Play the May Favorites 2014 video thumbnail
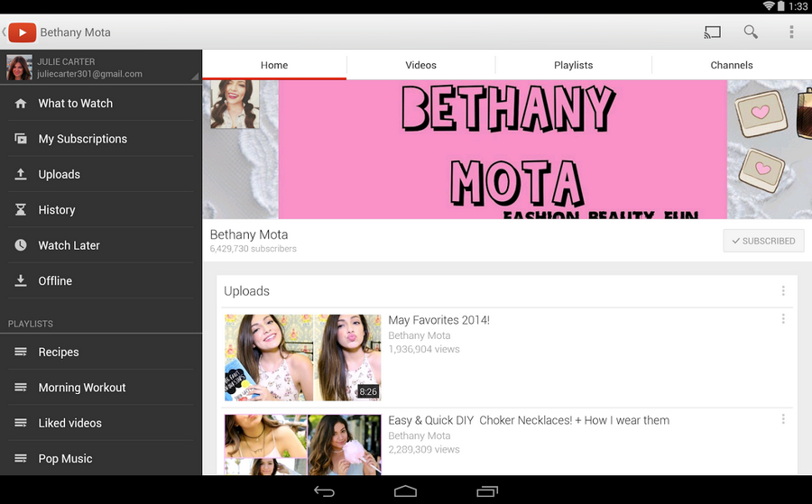The height and width of the screenshot is (504, 812). [x=302, y=357]
